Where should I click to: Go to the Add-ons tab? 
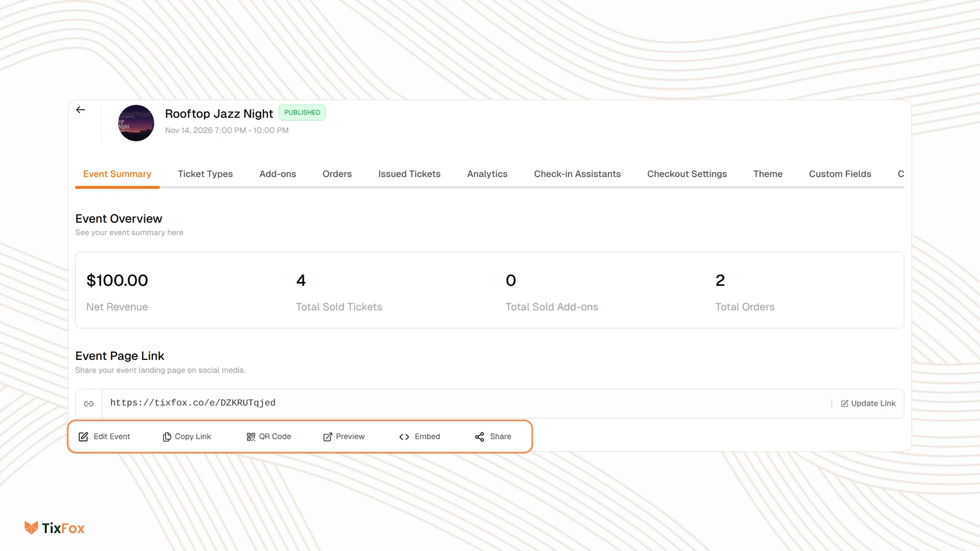point(278,174)
